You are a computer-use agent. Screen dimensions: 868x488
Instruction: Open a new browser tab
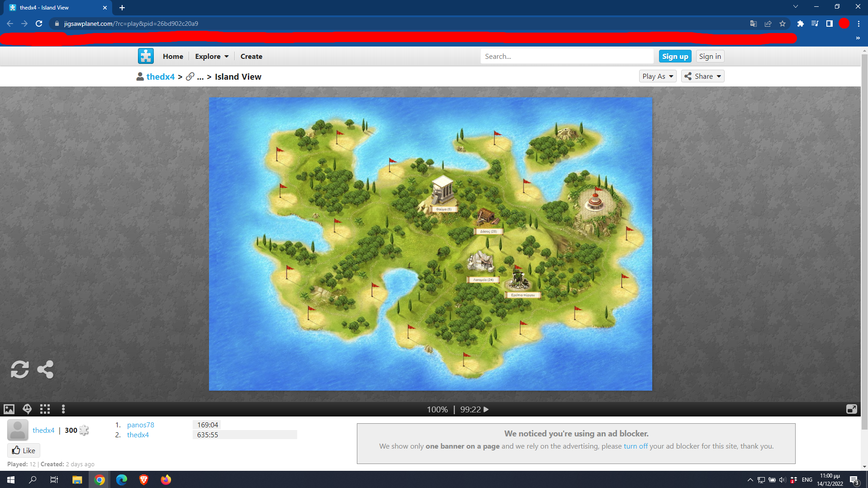coord(122,8)
